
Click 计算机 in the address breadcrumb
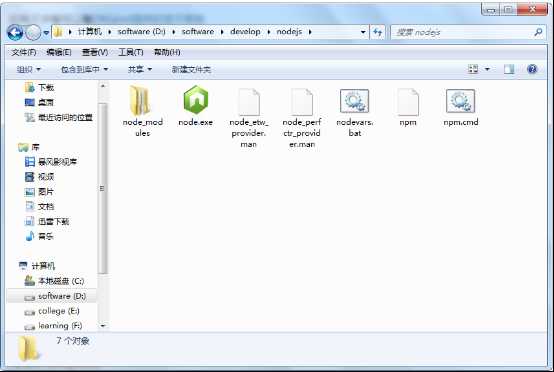click(x=89, y=32)
